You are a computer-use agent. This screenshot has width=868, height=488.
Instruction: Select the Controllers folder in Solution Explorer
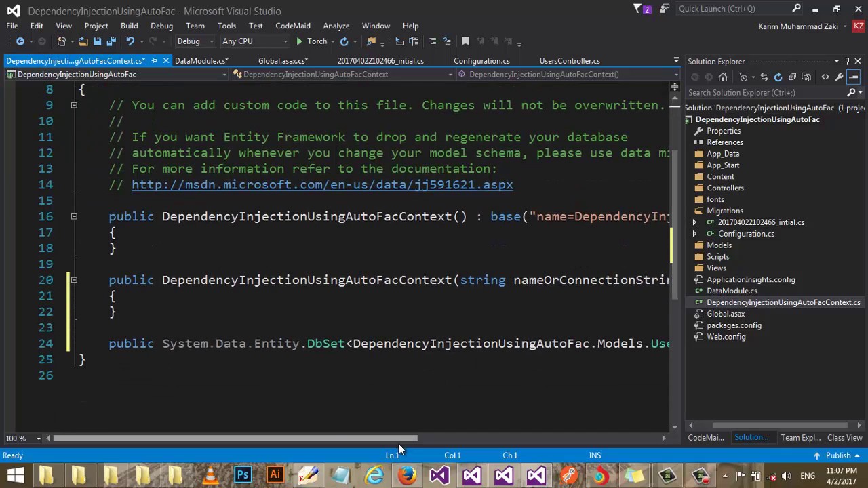coord(725,188)
